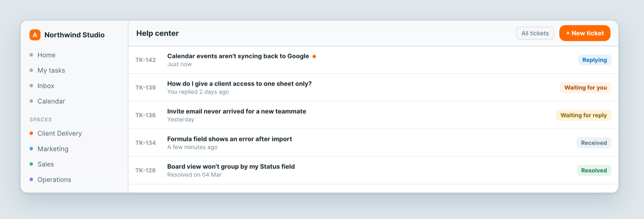Click ticket ID TK-142
The image size is (644, 219).
(145, 60)
